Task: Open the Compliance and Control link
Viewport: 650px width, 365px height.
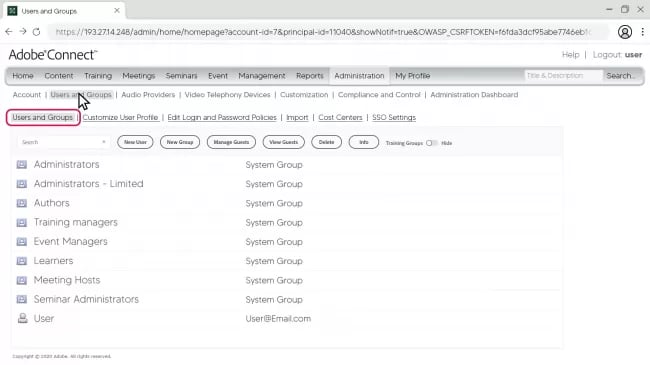Action: [379, 95]
